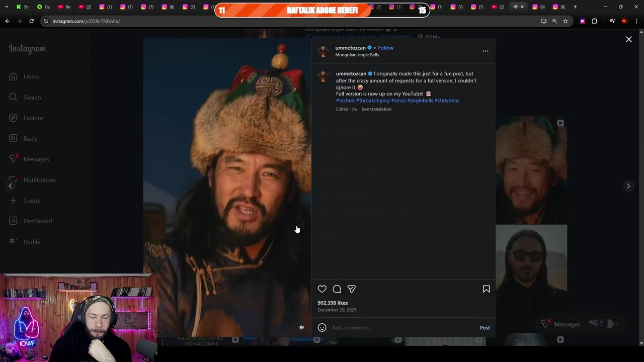Open the #jinglebells hashtag

420,101
